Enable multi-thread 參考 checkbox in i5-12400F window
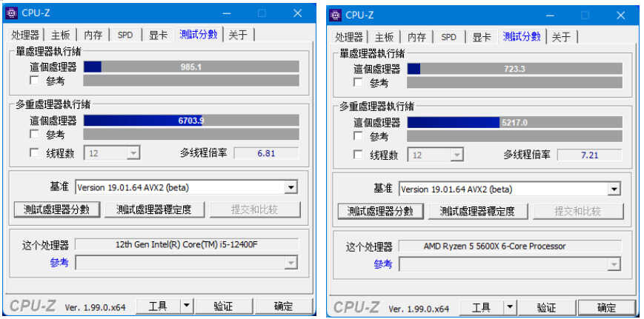Viewport: 644px width, 319px height. (x=35, y=134)
